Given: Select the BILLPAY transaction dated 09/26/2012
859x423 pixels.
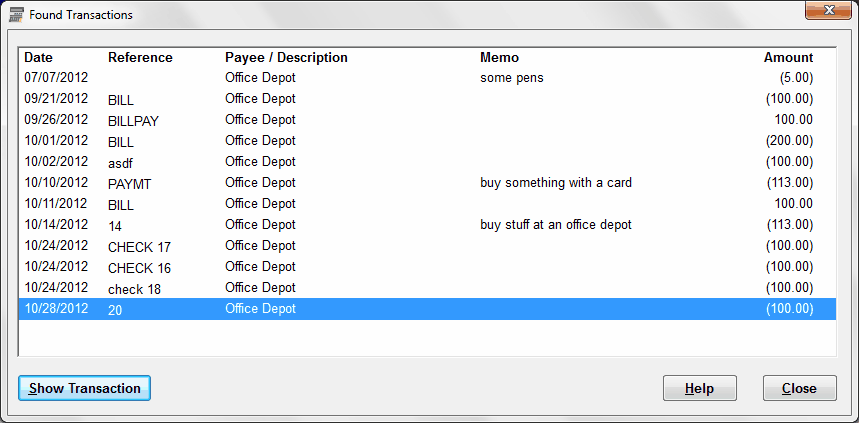Looking at the screenshot, I should (427, 120).
